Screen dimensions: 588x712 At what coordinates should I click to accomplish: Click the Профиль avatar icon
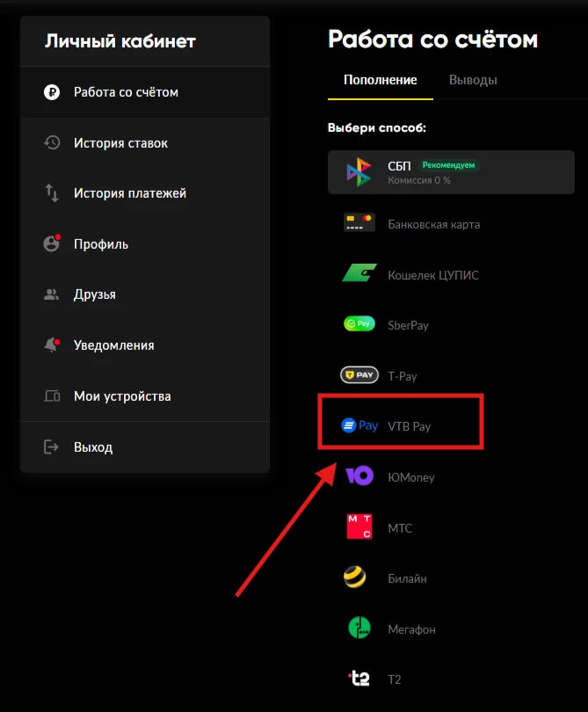point(52,243)
